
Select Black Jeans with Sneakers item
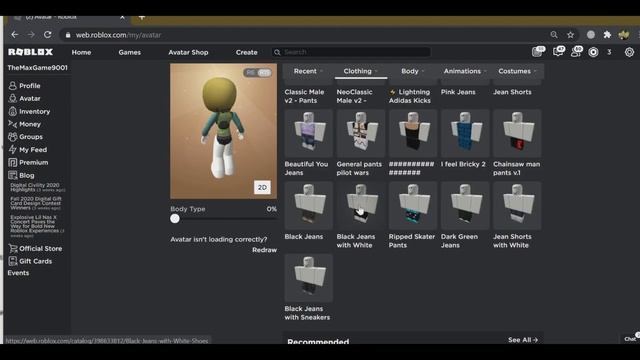tap(309, 287)
